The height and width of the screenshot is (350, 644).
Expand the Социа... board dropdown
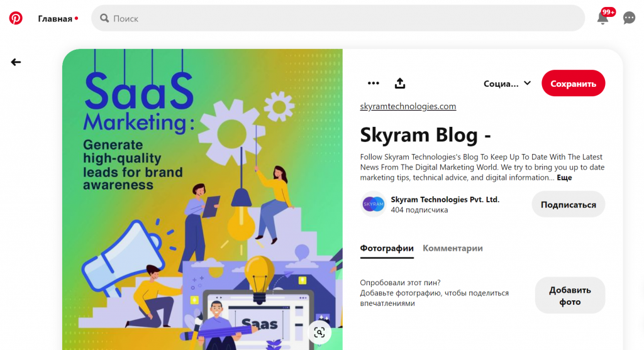pyautogui.click(x=507, y=84)
